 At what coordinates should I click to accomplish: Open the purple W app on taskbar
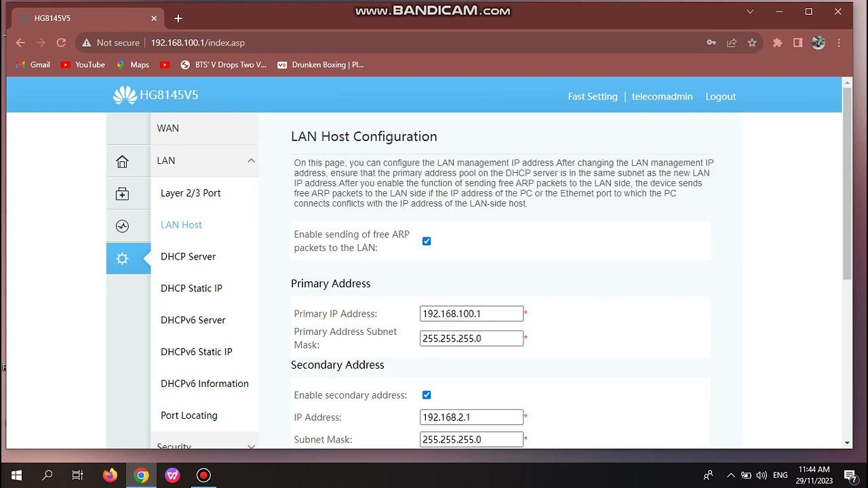tap(172, 475)
